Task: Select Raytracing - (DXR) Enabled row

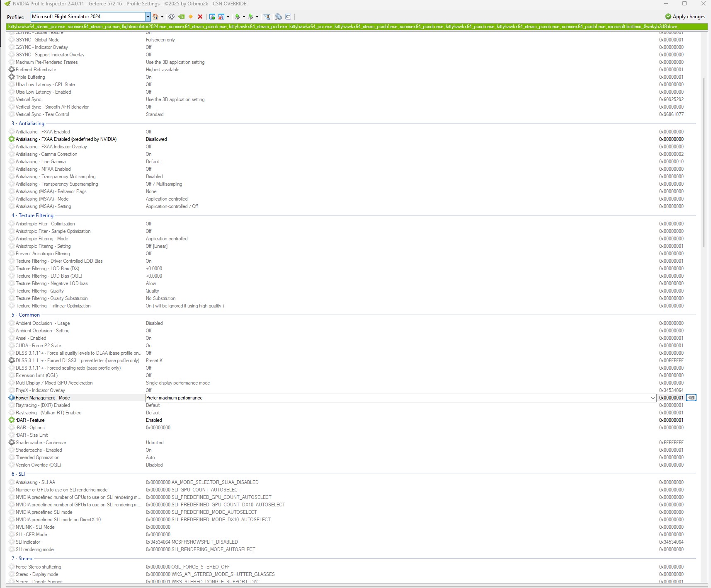Action: 352,405
